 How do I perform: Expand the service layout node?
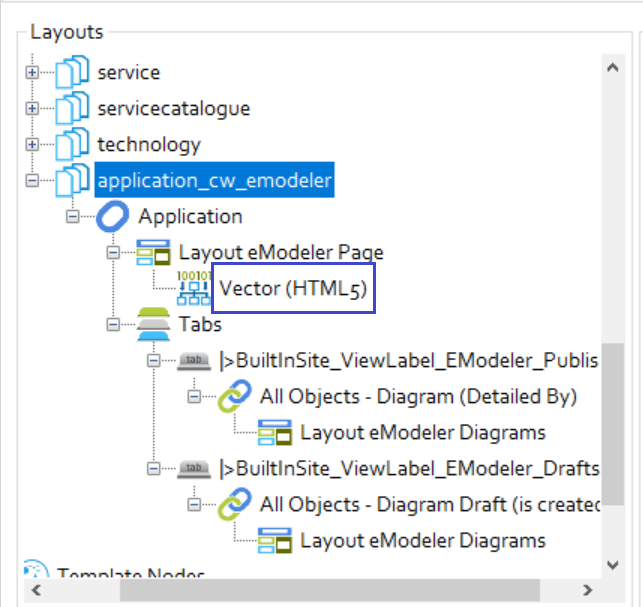click(32, 73)
